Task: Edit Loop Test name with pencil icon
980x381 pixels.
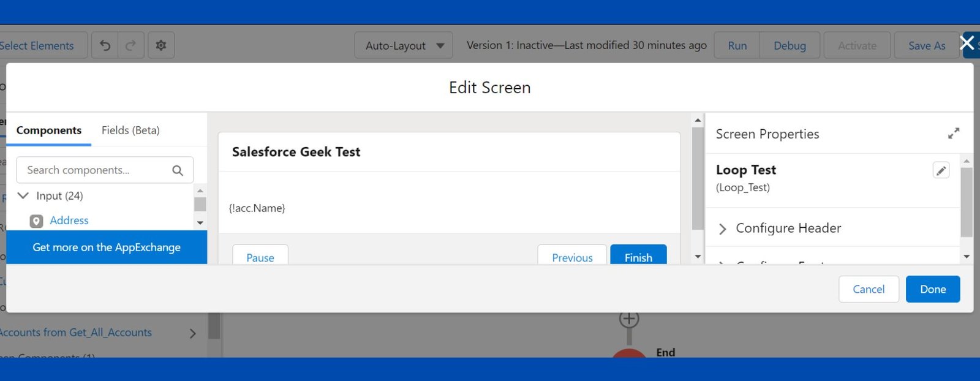Action: 941,170
